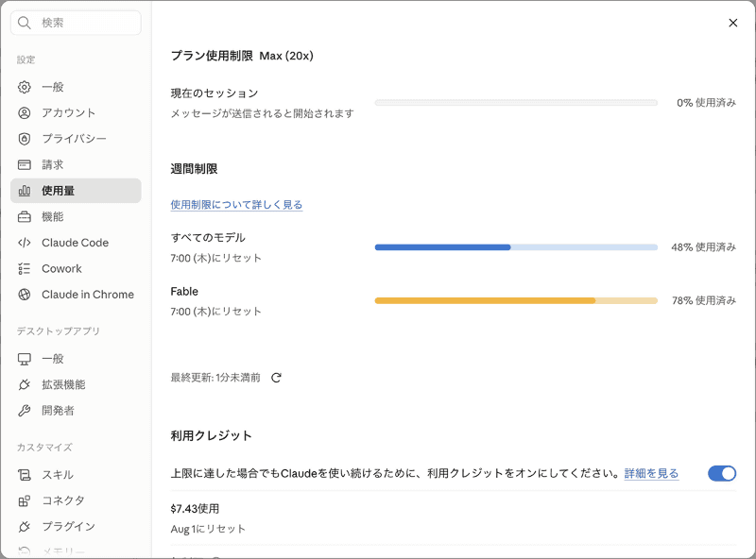Image resolution: width=756 pixels, height=559 pixels.
Task: Click the 最終更新: 1分未満前 text
Action: [x=215, y=378]
